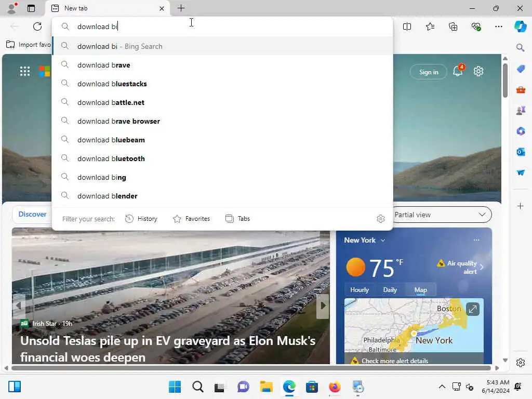The image size is (532, 399).
Task: Open address bar suggestion settings gear
Action: click(x=381, y=219)
